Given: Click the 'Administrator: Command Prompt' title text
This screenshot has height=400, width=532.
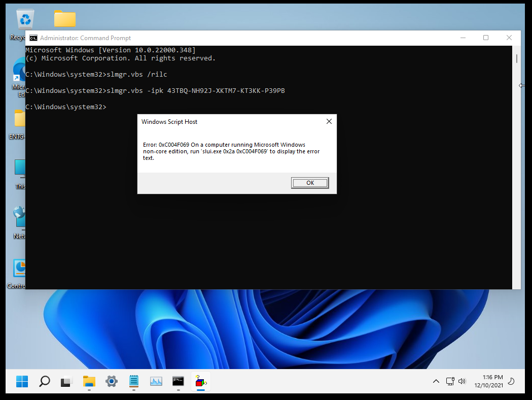Looking at the screenshot, I should pos(85,38).
